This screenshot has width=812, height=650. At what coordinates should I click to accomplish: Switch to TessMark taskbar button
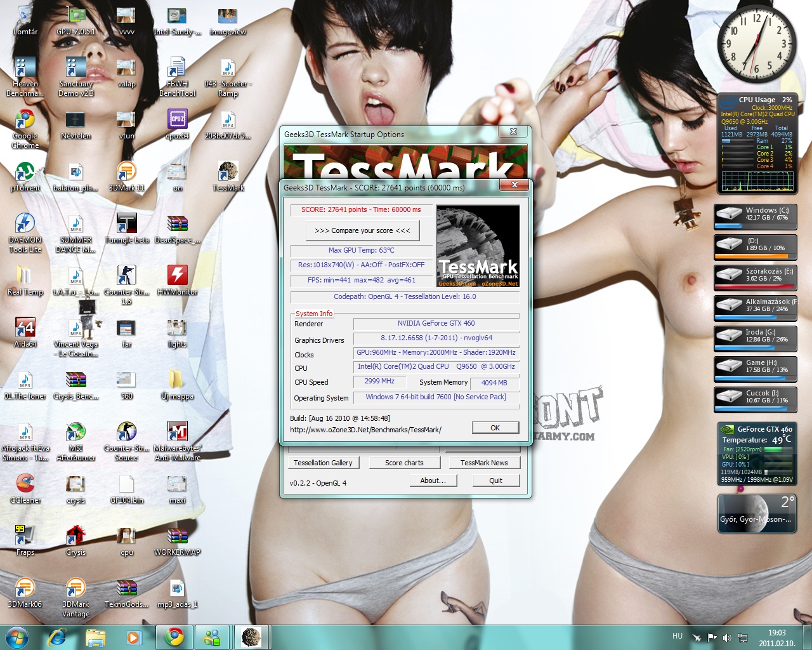point(252,637)
